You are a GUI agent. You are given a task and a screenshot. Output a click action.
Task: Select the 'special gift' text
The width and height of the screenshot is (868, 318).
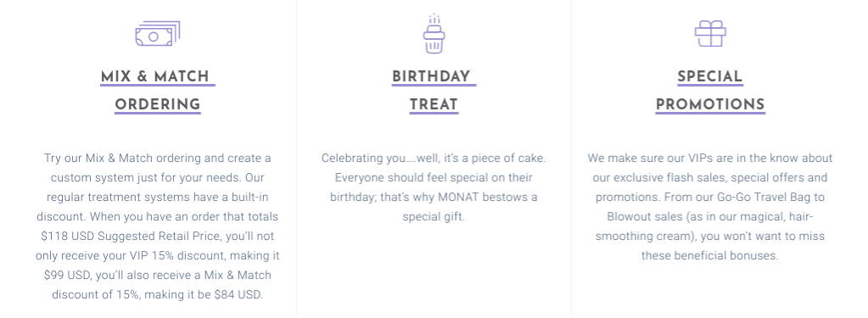(433, 217)
